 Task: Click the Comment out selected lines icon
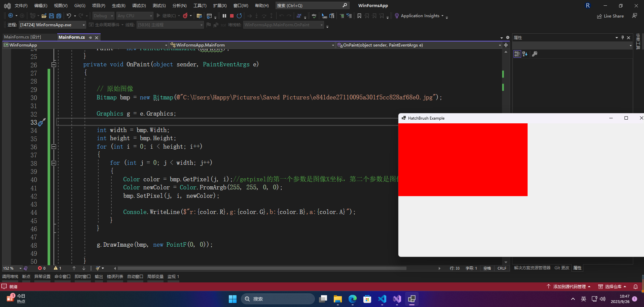click(342, 16)
